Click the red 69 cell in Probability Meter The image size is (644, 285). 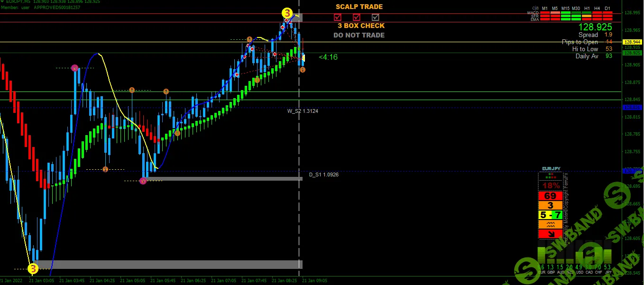point(550,196)
